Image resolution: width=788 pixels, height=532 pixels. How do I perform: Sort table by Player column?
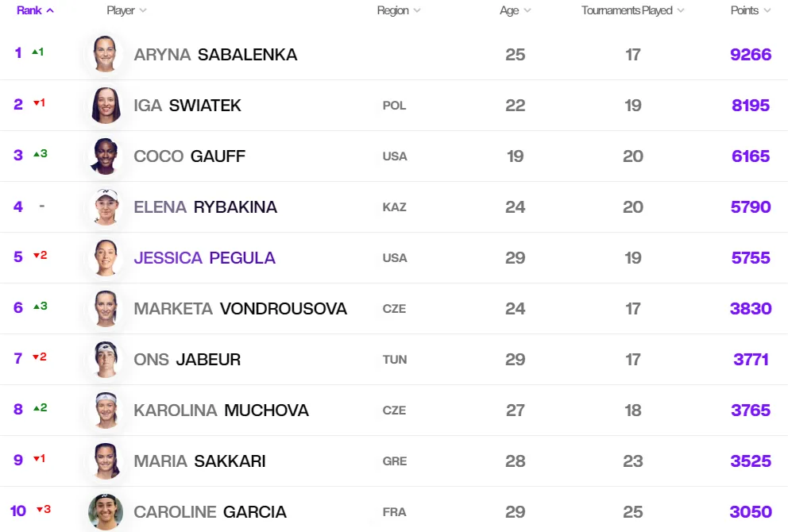pos(126,10)
